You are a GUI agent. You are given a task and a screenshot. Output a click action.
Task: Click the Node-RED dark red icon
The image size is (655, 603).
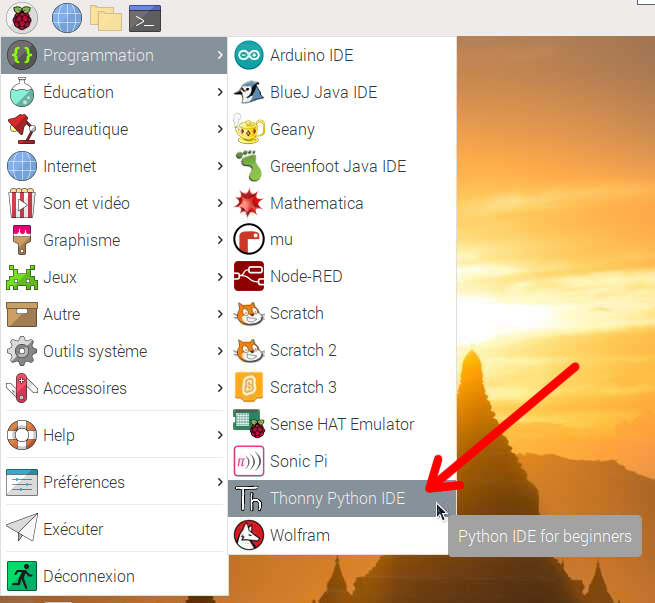249,276
